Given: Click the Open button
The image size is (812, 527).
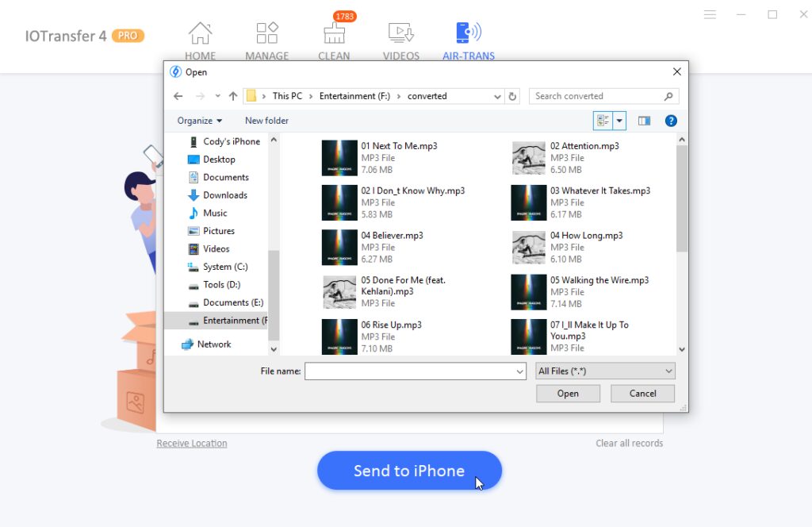Looking at the screenshot, I should (x=568, y=394).
